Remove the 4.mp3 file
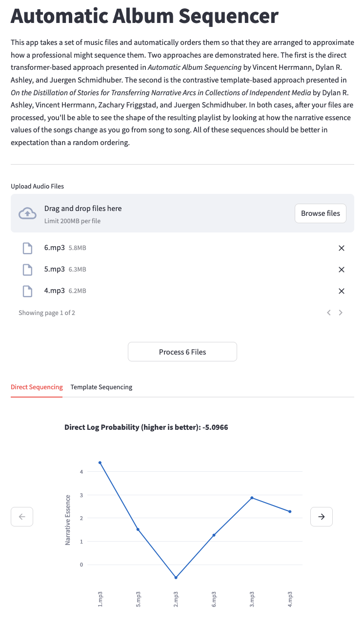This screenshot has height=631, width=364. 342,291
